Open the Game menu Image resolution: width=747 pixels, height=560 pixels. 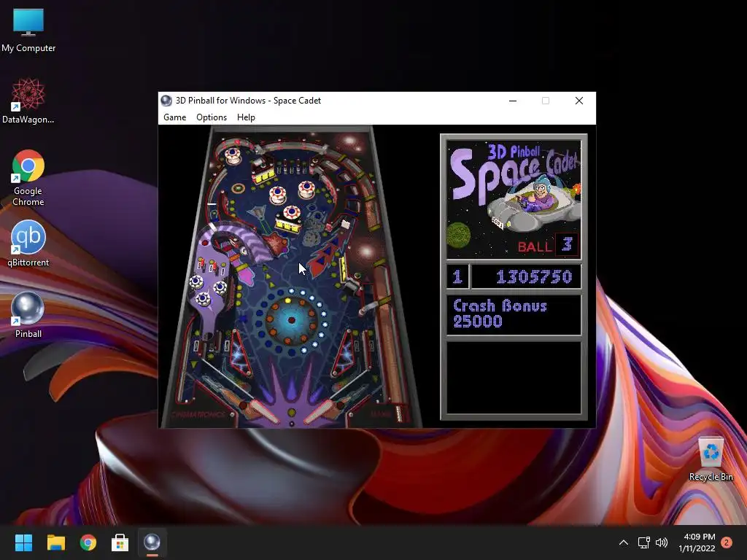[x=174, y=117]
